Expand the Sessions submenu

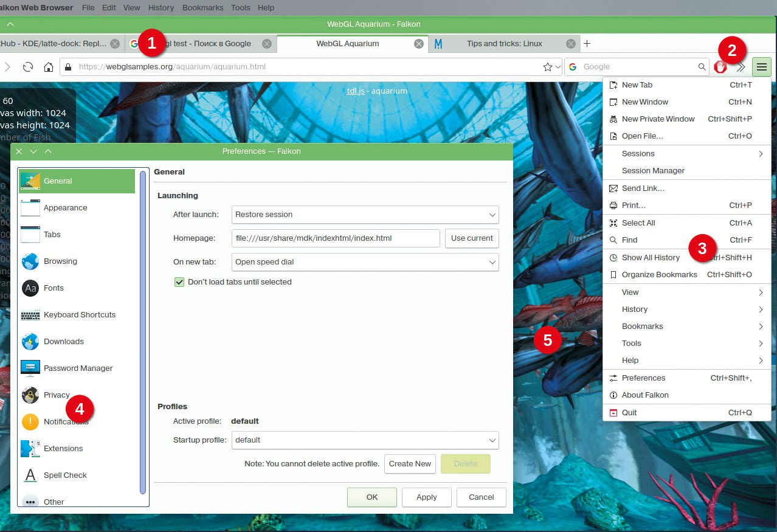tap(686, 154)
